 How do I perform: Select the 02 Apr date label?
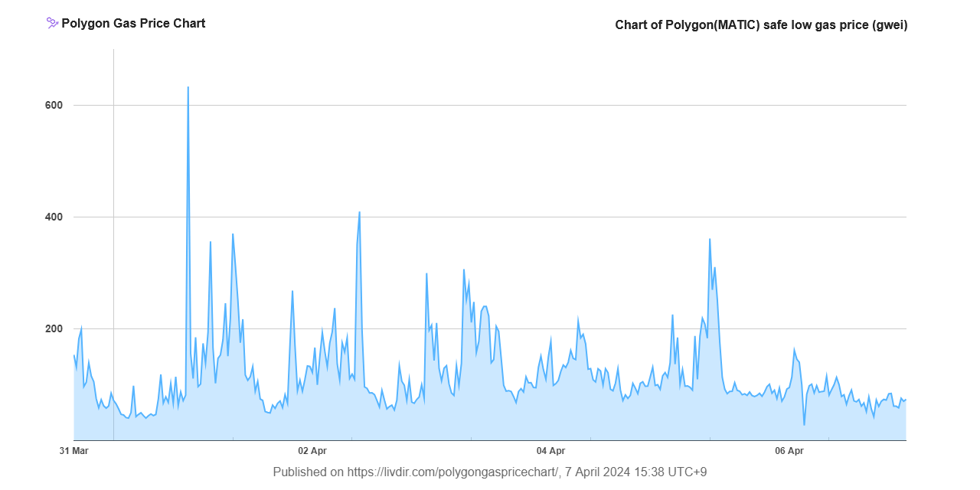tap(311, 451)
